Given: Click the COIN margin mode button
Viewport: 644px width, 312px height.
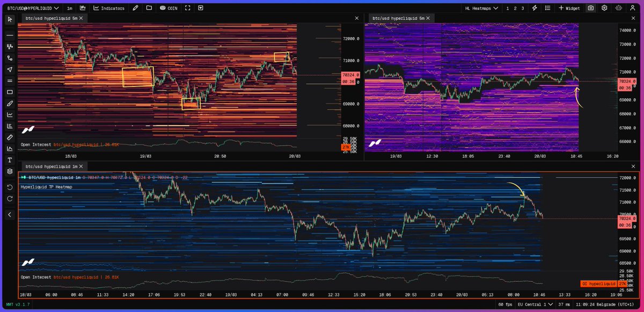Looking at the screenshot, I should pos(168,8).
